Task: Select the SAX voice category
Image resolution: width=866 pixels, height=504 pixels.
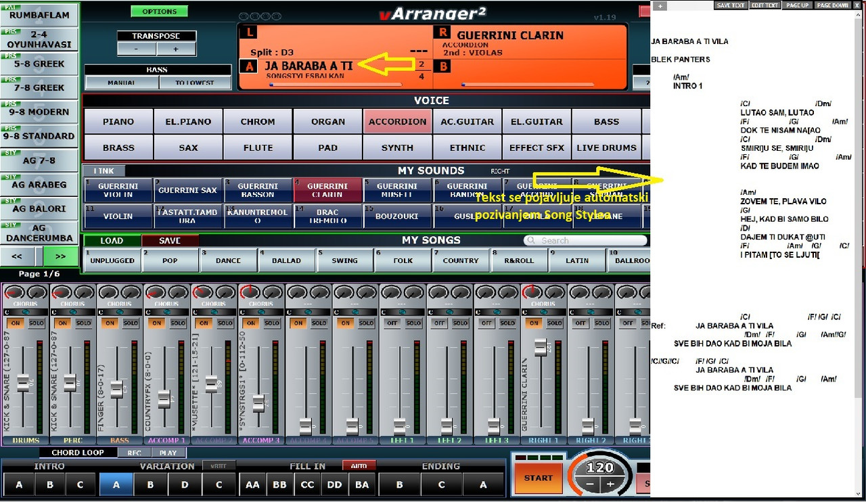Action: tap(188, 147)
